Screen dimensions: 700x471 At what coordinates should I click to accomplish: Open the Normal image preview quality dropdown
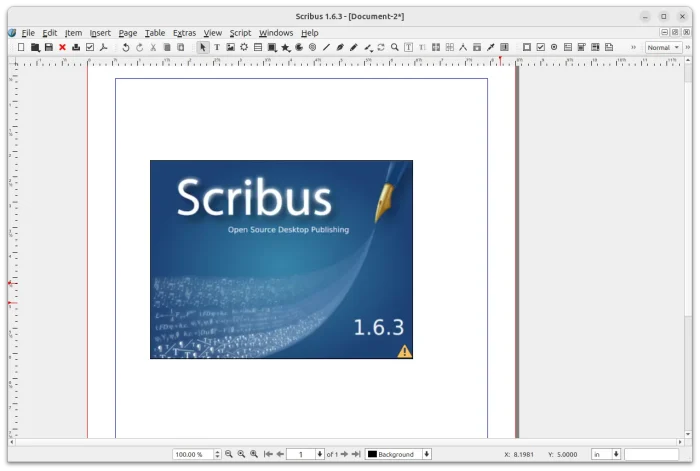tap(663, 47)
